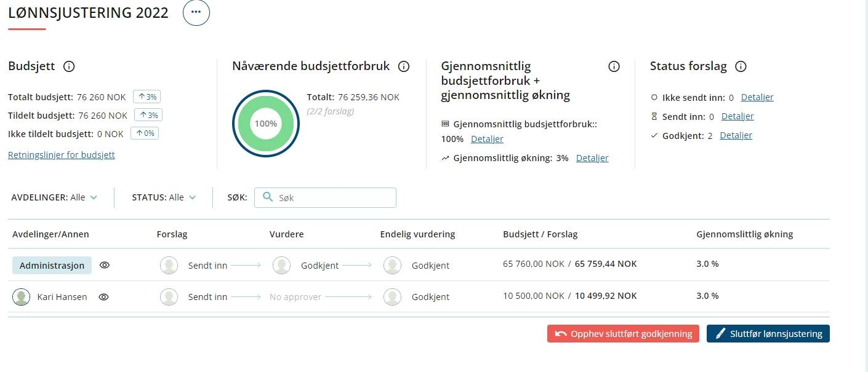Click info icon next to Budsjett heading
The height and width of the screenshot is (372, 868).
coord(69,66)
